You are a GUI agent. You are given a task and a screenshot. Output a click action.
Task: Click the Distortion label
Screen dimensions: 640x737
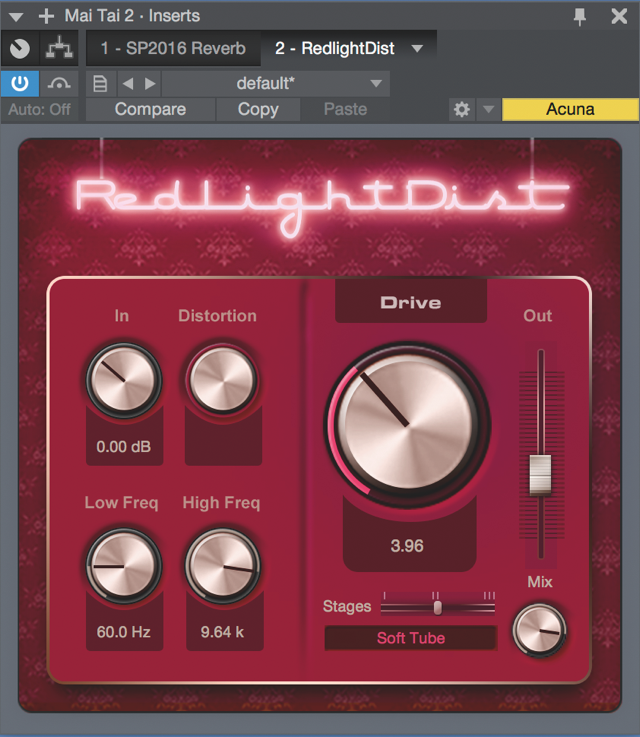pyautogui.click(x=218, y=315)
